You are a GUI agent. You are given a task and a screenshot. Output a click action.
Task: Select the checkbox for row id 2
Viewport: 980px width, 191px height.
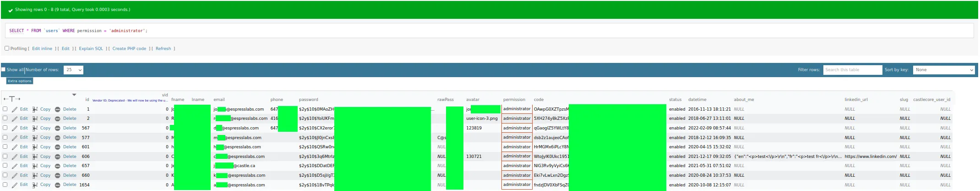(5, 118)
